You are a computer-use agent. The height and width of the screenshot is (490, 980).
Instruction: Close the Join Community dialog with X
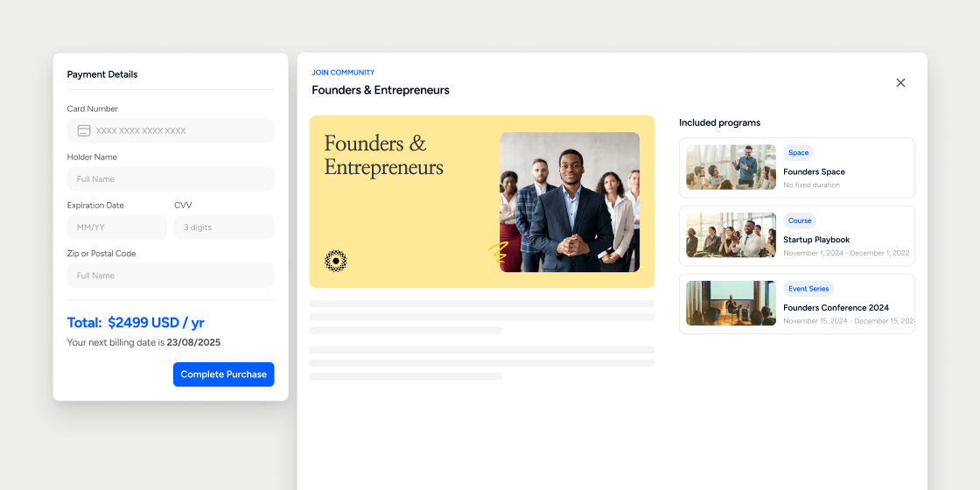pyautogui.click(x=900, y=82)
